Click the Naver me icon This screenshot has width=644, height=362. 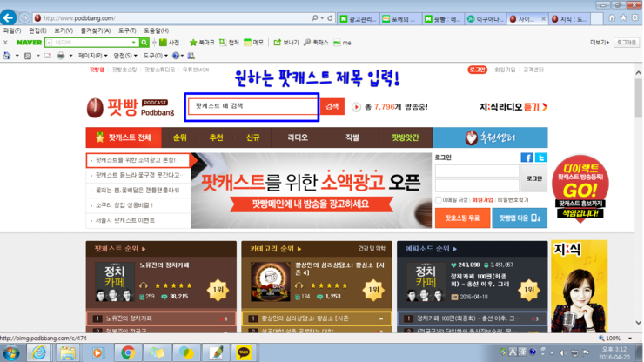click(x=342, y=43)
